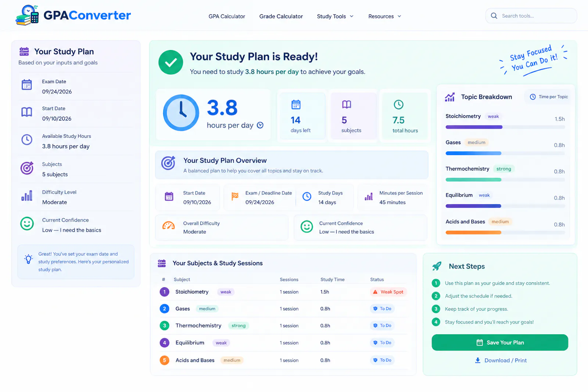Click the Weak Spot status for Stoichiometry

[x=388, y=292]
